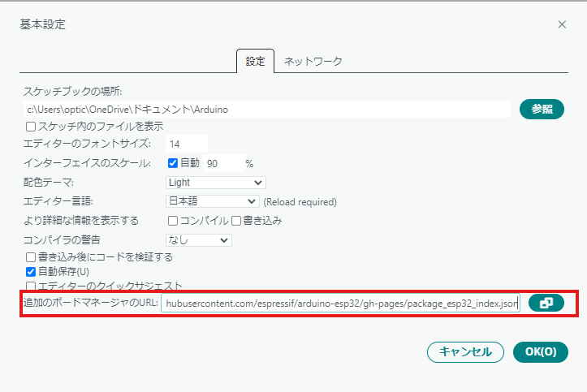Screen dimensions: 587x392
Task: Open the 配色テーマ Light dropdown
Action: [x=216, y=183]
